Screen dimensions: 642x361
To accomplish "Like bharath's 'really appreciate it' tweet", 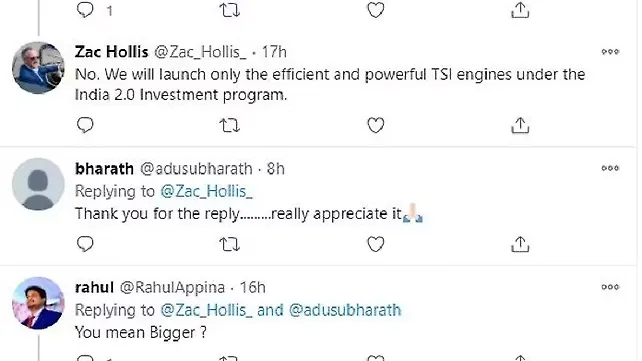I will (x=375, y=244).
